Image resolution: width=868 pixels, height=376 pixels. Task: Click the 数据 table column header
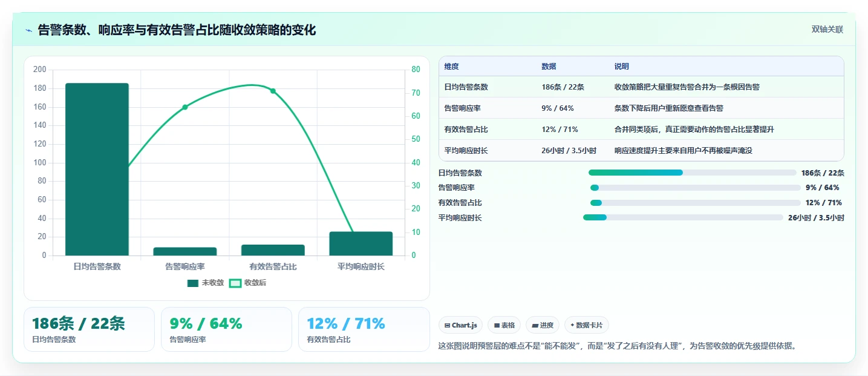pos(549,67)
